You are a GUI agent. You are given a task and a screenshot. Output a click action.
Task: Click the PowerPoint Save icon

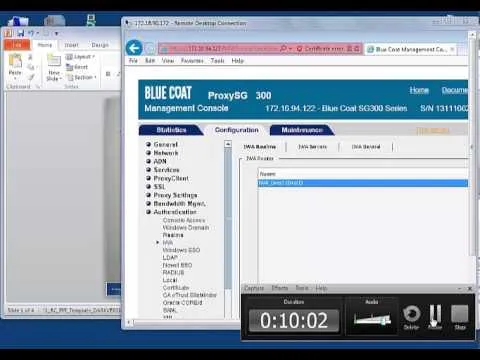(x=21, y=33)
